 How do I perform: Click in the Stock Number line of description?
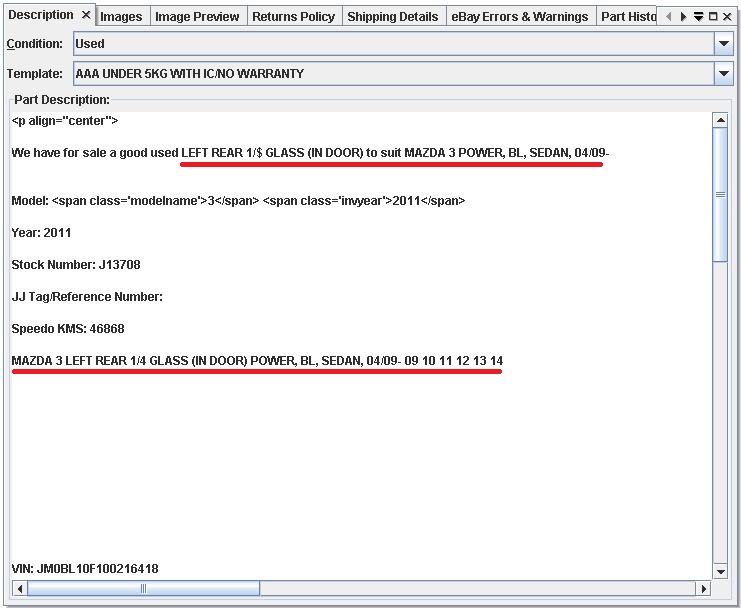[x=76, y=265]
